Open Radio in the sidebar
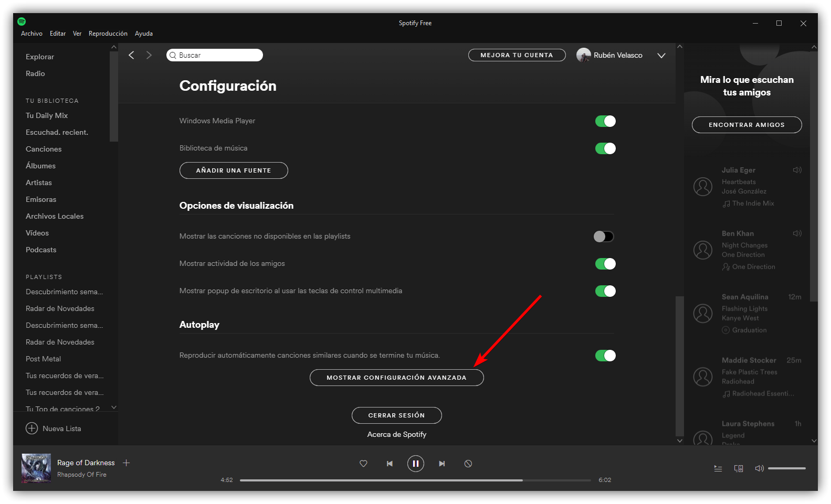 (x=35, y=73)
